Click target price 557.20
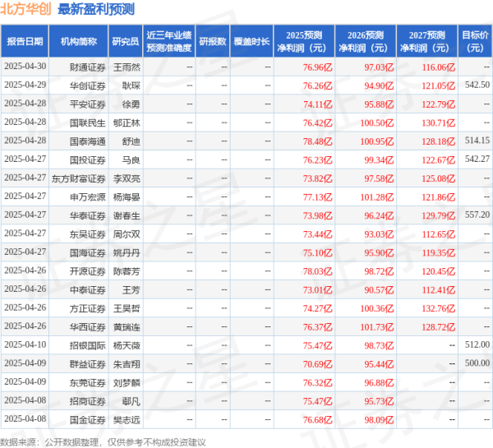This screenshot has width=493, height=448. coord(477,215)
